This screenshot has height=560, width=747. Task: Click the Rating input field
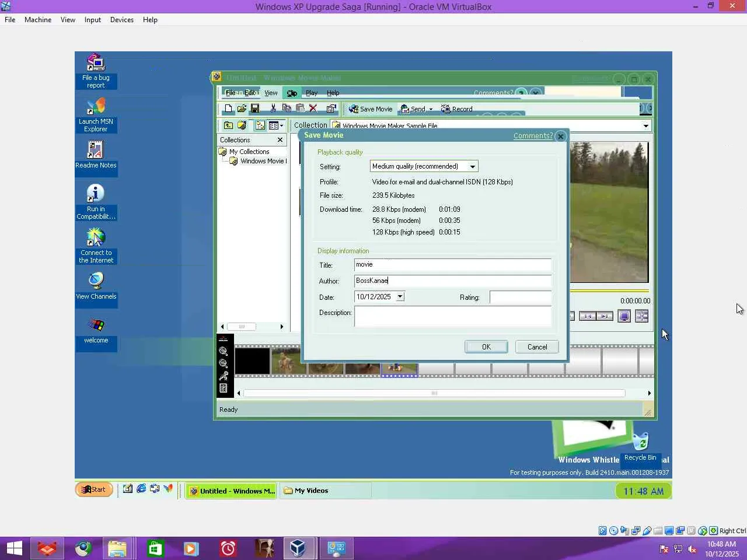520,297
